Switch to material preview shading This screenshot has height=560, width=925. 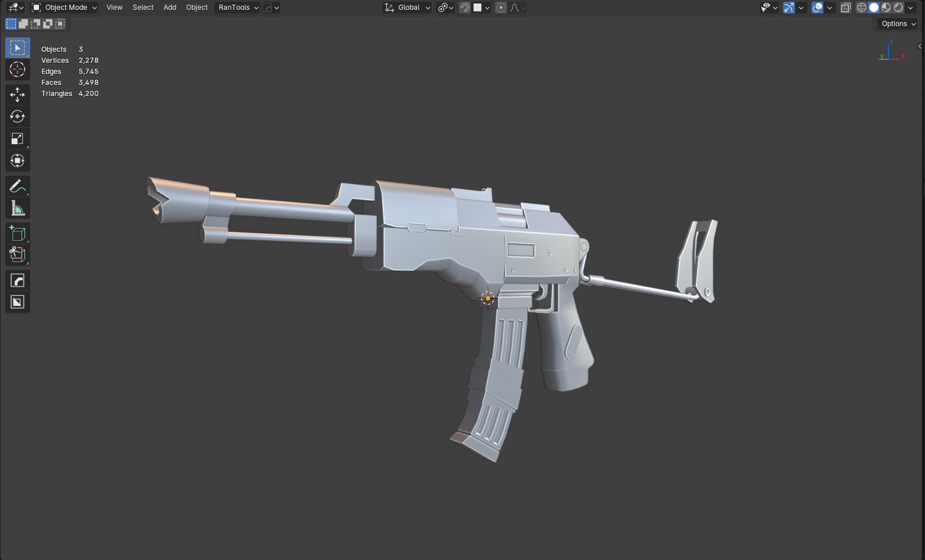[x=886, y=8]
